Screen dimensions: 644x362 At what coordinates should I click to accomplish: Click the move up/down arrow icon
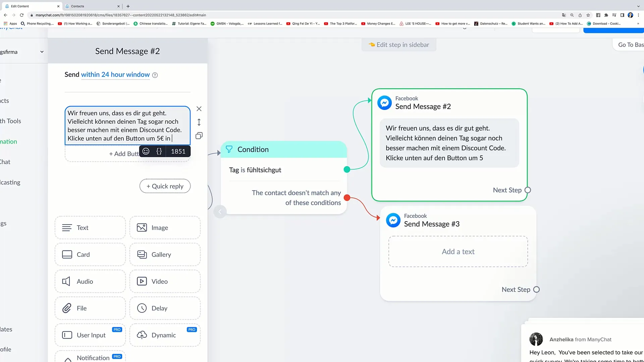199,122
